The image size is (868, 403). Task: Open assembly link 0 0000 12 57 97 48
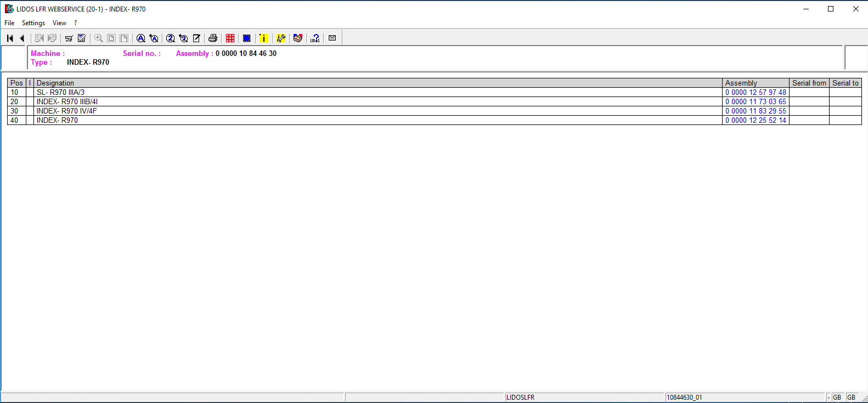tap(756, 92)
